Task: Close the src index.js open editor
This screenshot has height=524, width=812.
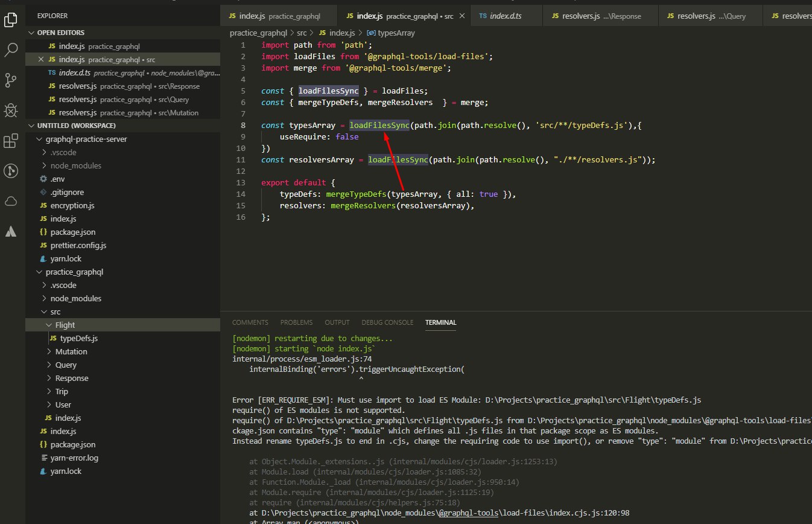Action: tap(41, 60)
